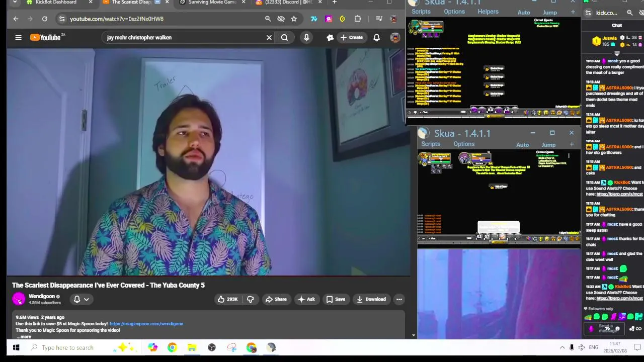Focus the YouTube search input field
The width and height of the screenshot is (644, 362).
[184, 37]
